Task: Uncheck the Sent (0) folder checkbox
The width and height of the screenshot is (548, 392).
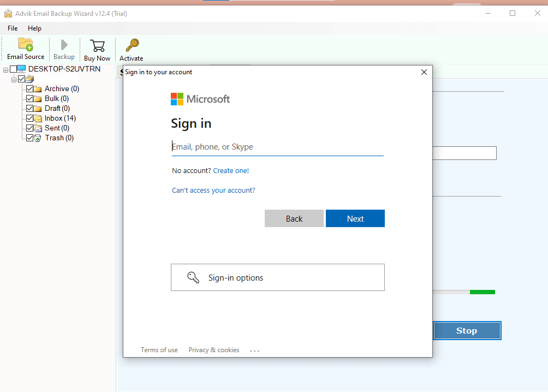Action: (x=29, y=128)
